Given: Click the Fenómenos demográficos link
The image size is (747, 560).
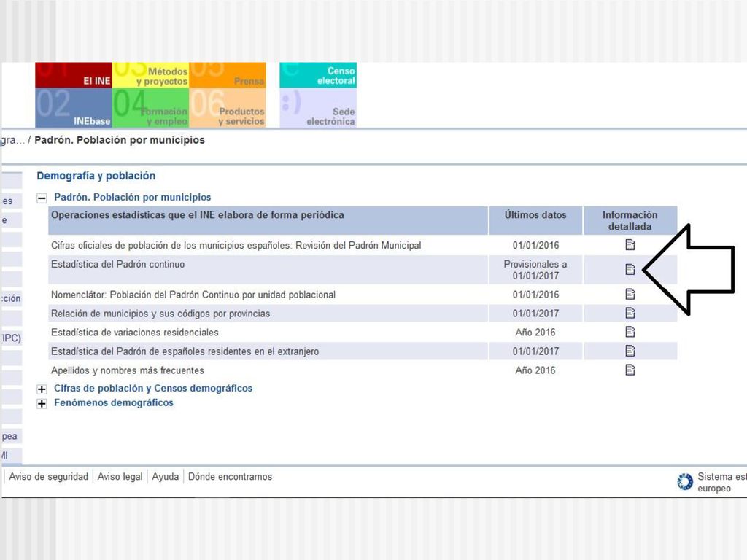Looking at the screenshot, I should (113, 402).
